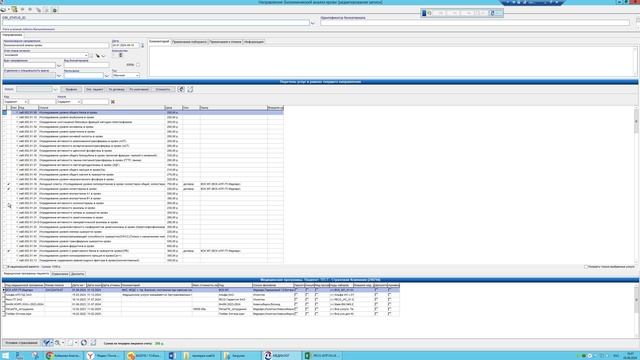This screenshot has height=360, width=640.
Task: Open Медицинские программы пациента tab
Action: point(26,273)
